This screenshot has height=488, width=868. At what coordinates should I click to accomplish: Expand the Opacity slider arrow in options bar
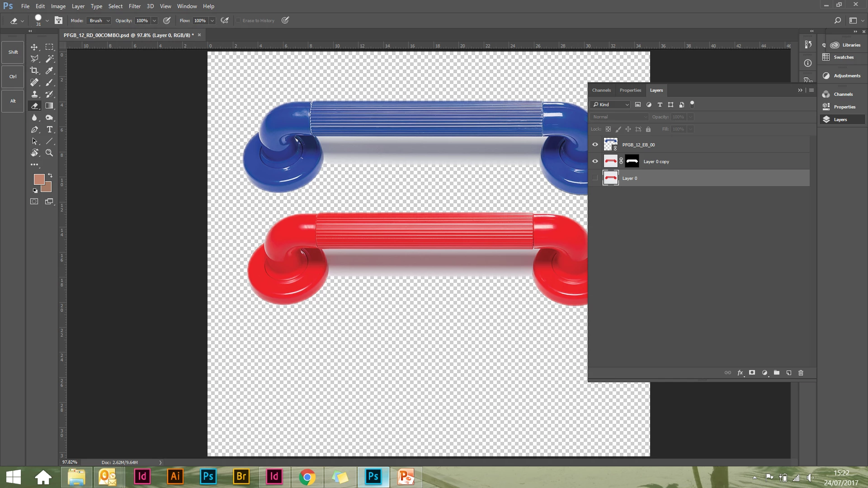tap(154, 21)
